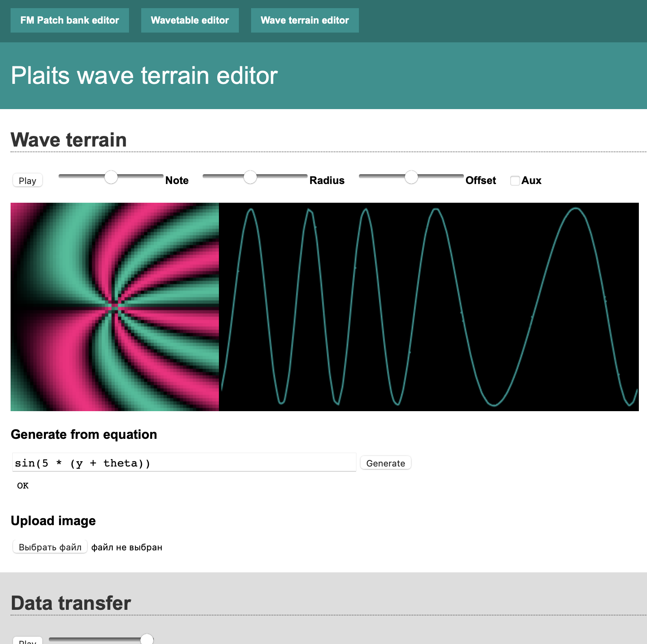This screenshot has height=644, width=647.
Task: Select the Wave terrain editor tab
Action: (x=305, y=20)
